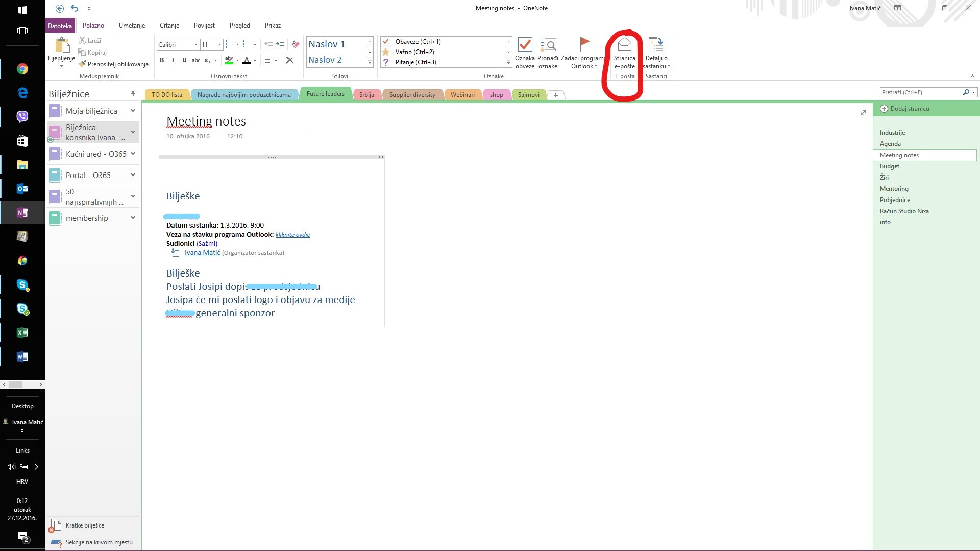Viewport: 980px width, 551px height.
Task: Expand the Moja bilježnica notebook chevron
Action: pos(133,111)
